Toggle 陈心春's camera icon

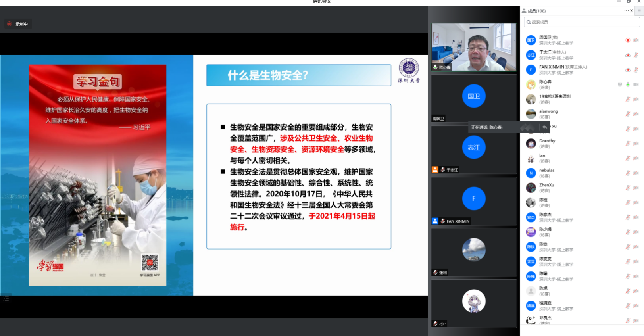tap(636, 84)
